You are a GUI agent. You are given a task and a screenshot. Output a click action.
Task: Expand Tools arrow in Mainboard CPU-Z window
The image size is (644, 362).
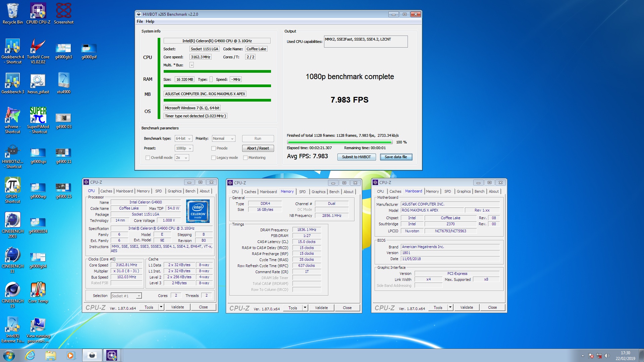point(450,307)
